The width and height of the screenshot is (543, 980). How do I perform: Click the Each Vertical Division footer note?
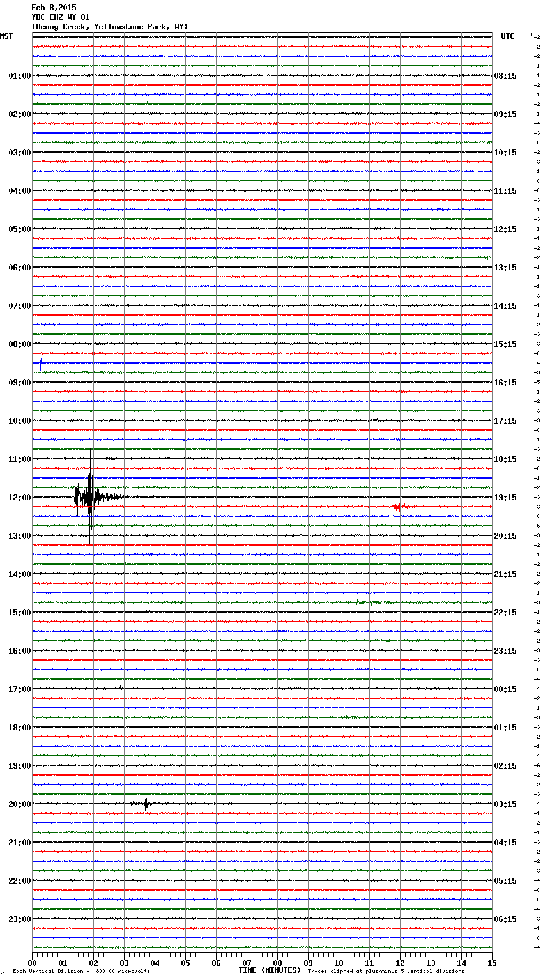coord(81,971)
